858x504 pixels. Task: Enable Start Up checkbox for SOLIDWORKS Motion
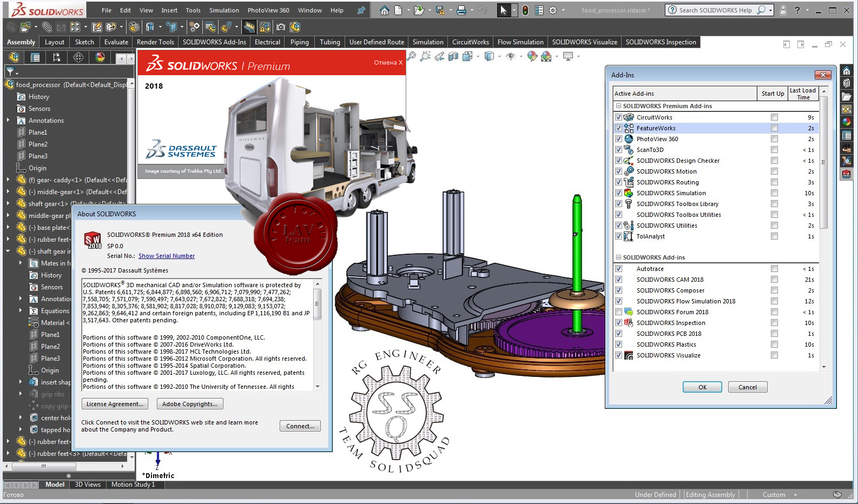(774, 171)
